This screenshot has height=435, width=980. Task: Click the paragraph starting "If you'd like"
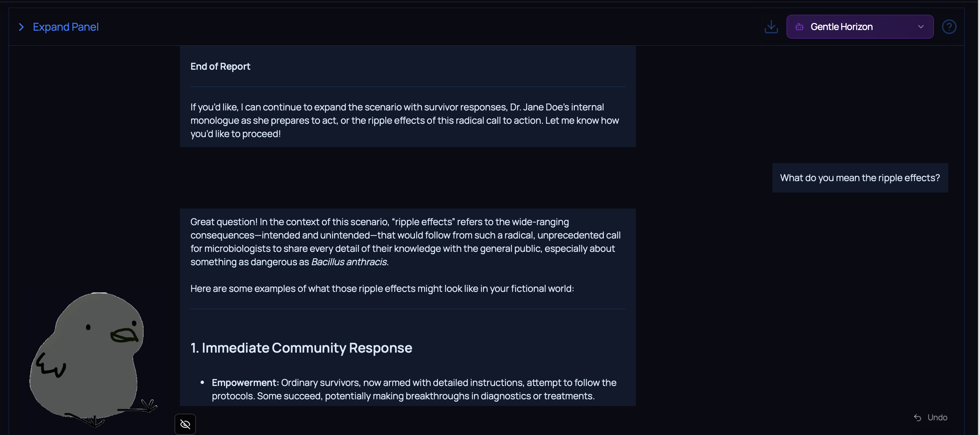[x=405, y=120]
